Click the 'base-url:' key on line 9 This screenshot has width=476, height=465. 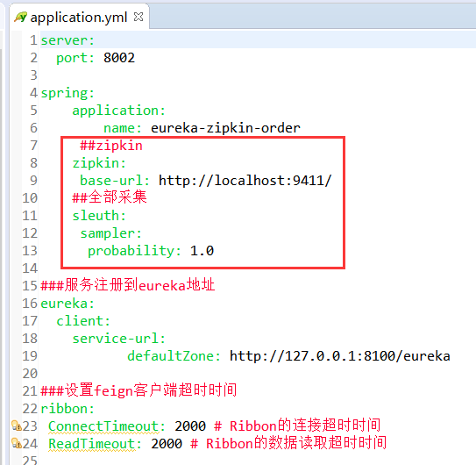click(x=115, y=181)
